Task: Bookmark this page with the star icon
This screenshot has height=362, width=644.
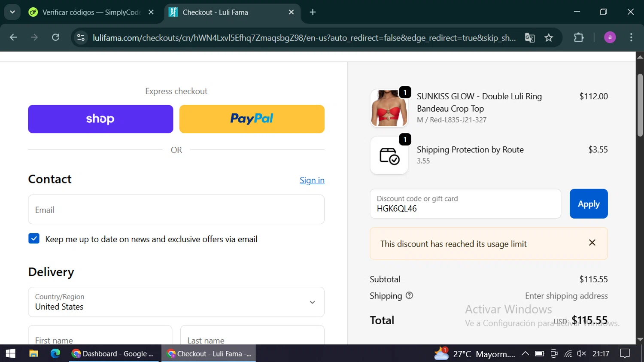Action: [x=549, y=38]
